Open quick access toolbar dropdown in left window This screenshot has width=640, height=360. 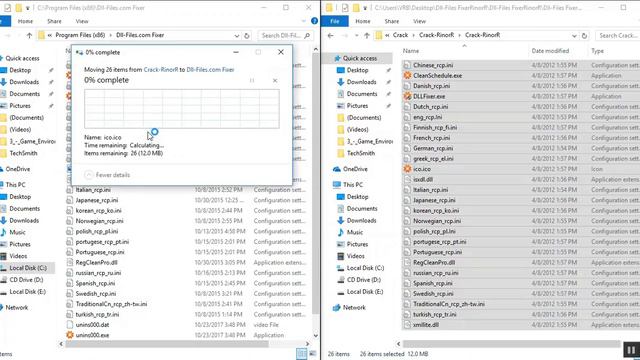pos(28,8)
